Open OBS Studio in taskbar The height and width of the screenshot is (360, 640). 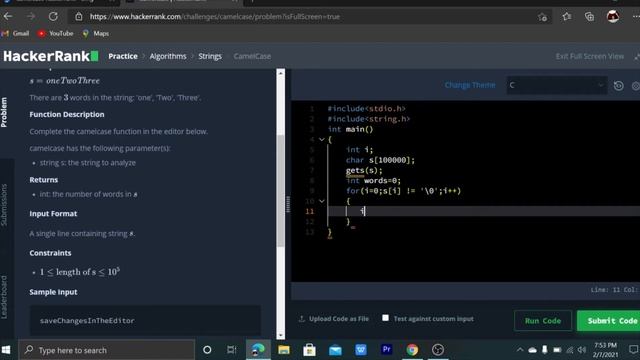click(438, 350)
